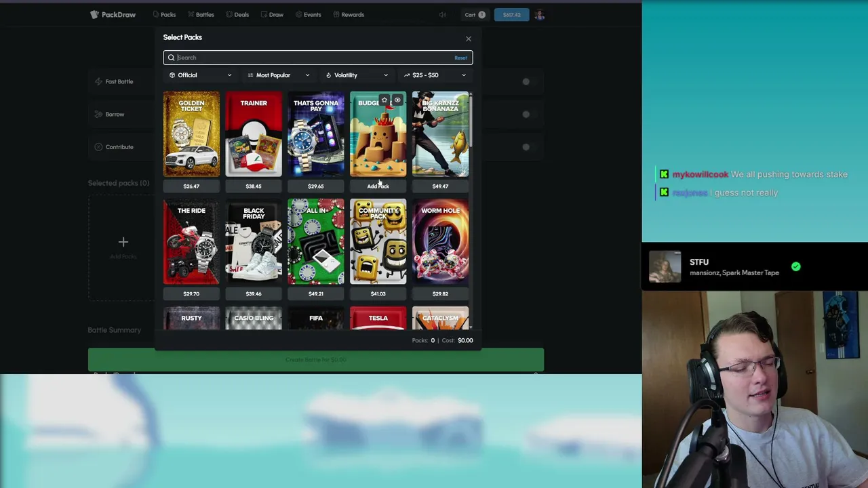Click the $49.21 price button
This screenshot has height=488, width=868.
(316, 294)
